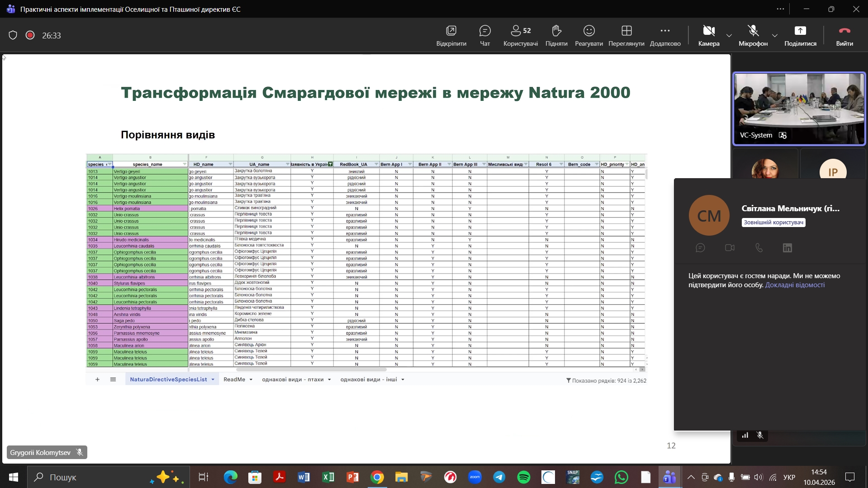
Task: Expand camera options dropdown arrow
Action: pos(729,35)
